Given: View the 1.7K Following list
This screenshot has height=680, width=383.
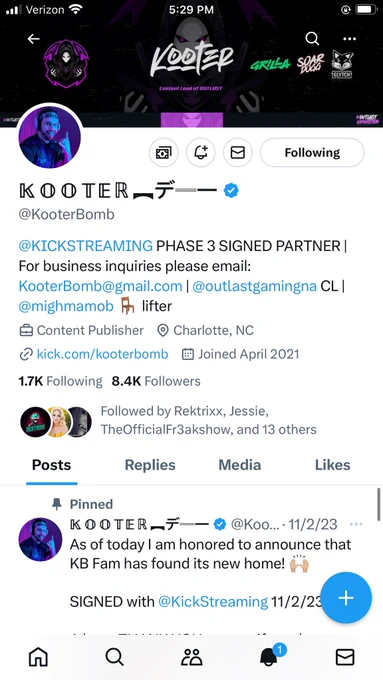Looking at the screenshot, I should click(x=60, y=381).
